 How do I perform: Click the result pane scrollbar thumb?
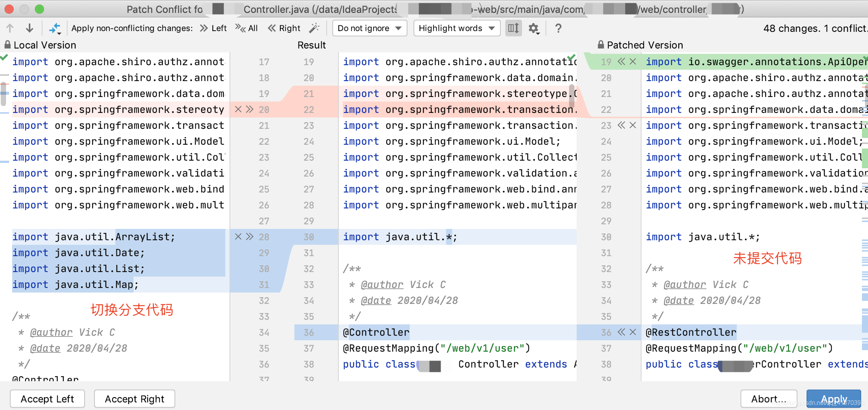click(572, 96)
